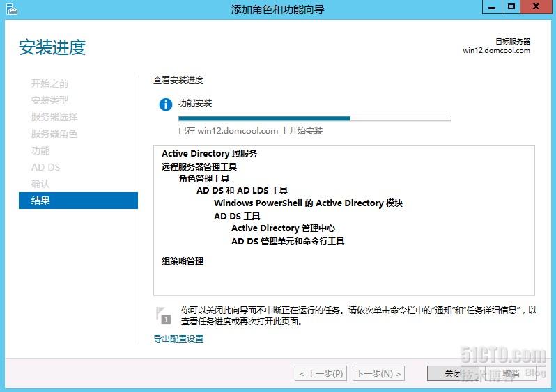This screenshot has width=556, height=392.
Task: Select the 确认 step in sidebar
Action: click(x=40, y=184)
